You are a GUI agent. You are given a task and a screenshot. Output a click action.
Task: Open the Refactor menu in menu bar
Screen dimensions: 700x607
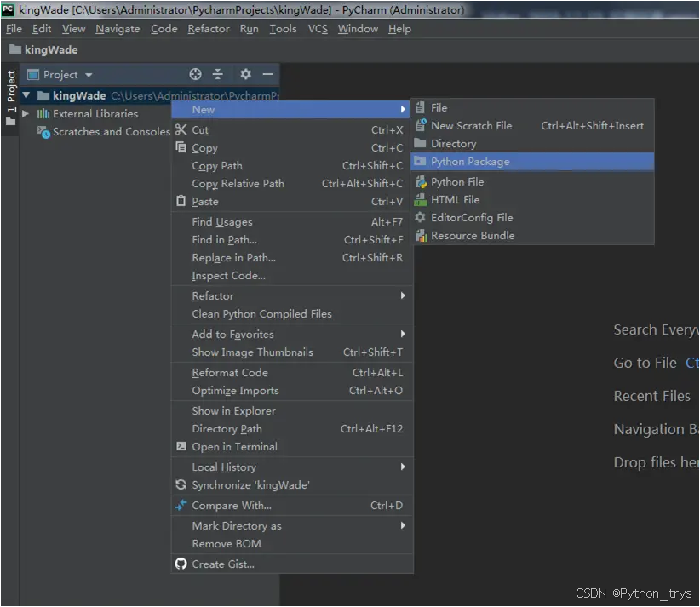(x=209, y=29)
